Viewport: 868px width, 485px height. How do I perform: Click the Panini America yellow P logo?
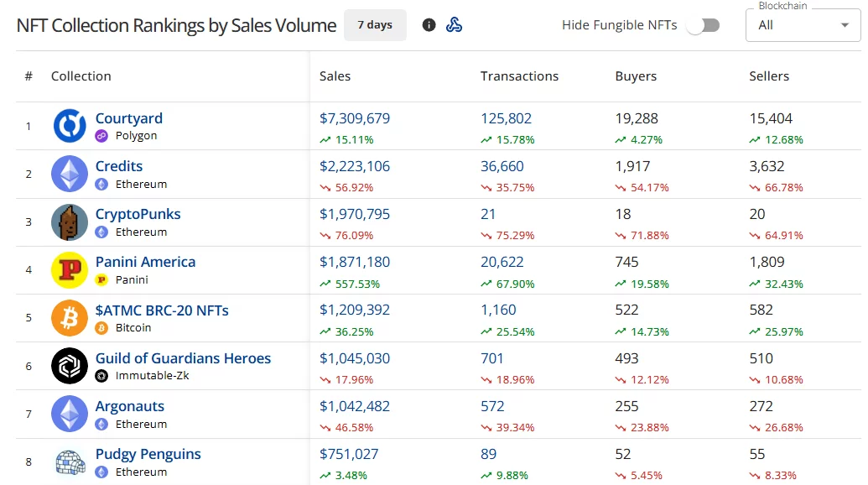pos(70,270)
